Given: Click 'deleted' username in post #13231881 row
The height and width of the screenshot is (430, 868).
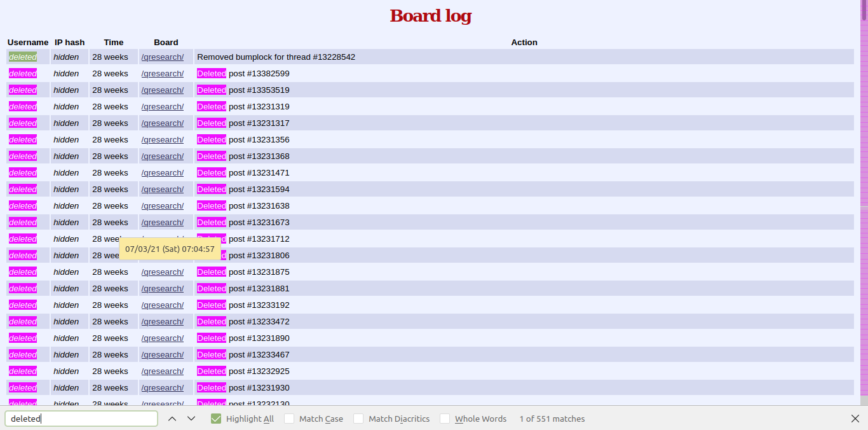Looking at the screenshot, I should tap(23, 289).
